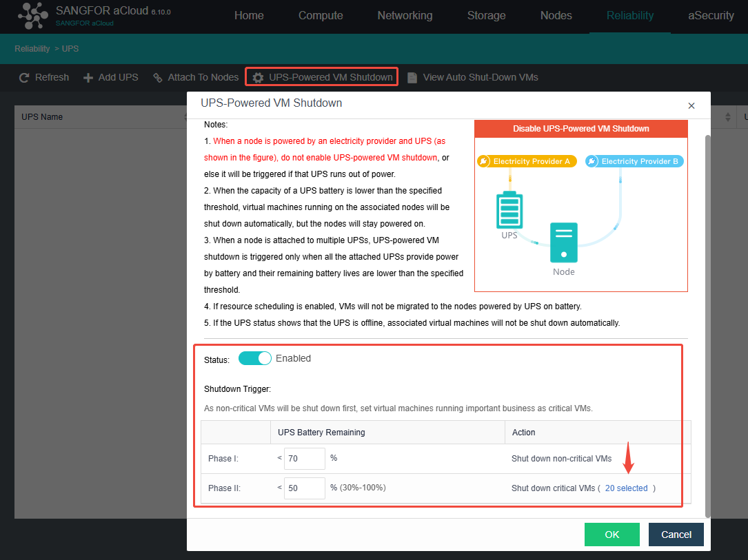The height and width of the screenshot is (560, 748).
Task: Select the Reliability tab
Action: coord(630,16)
